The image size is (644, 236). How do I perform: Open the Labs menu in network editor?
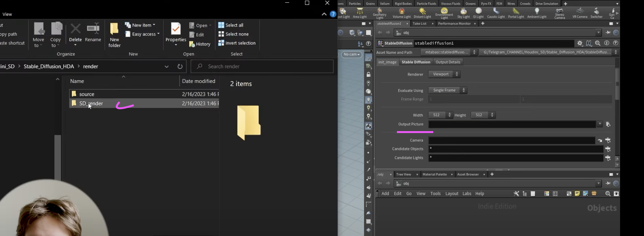click(x=467, y=194)
